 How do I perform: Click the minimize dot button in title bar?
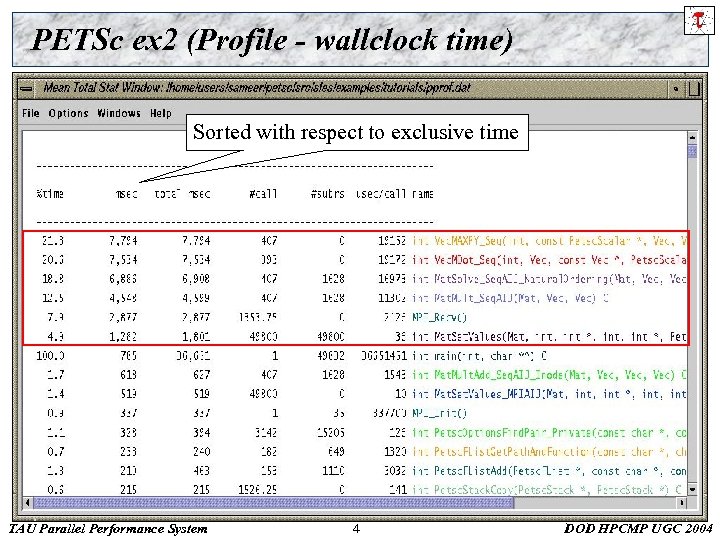(x=676, y=89)
